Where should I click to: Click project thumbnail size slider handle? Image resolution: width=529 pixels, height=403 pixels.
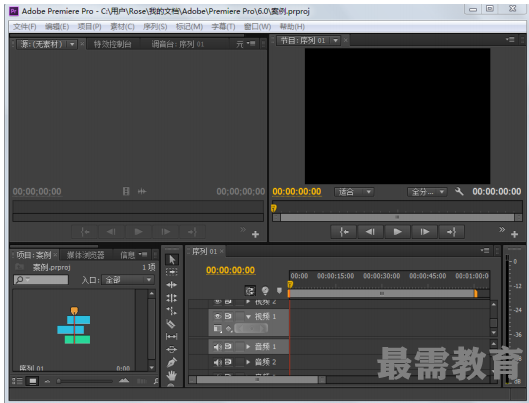(59, 381)
